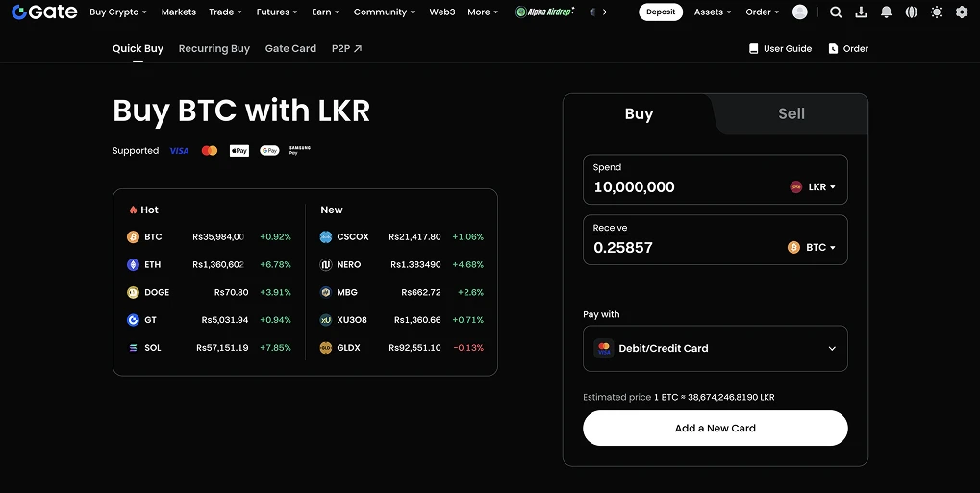The width and height of the screenshot is (980, 493).
Task: Click the download app icon
Action: (x=861, y=12)
